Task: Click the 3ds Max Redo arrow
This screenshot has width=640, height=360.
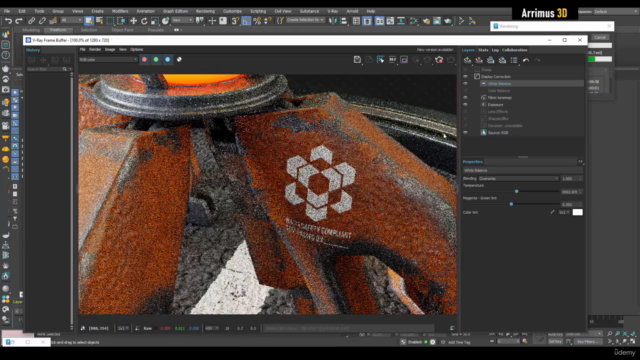Action: pos(19,20)
